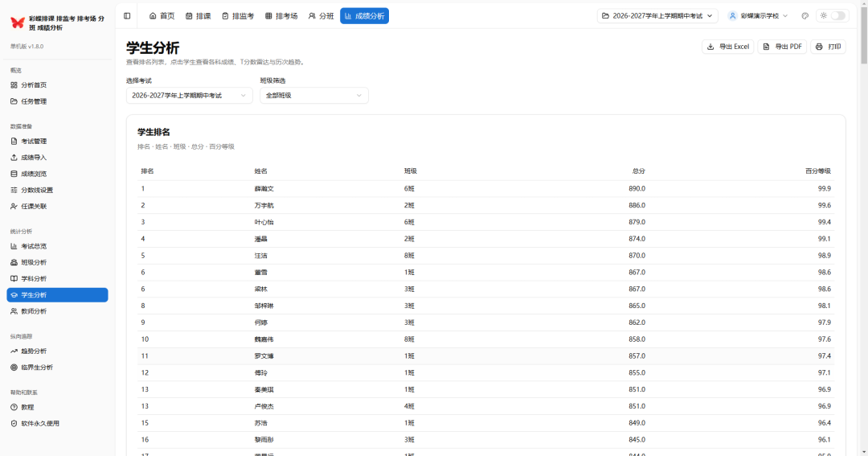Click the 858.0 total score cell
The width and height of the screenshot is (868, 456).
click(x=637, y=339)
